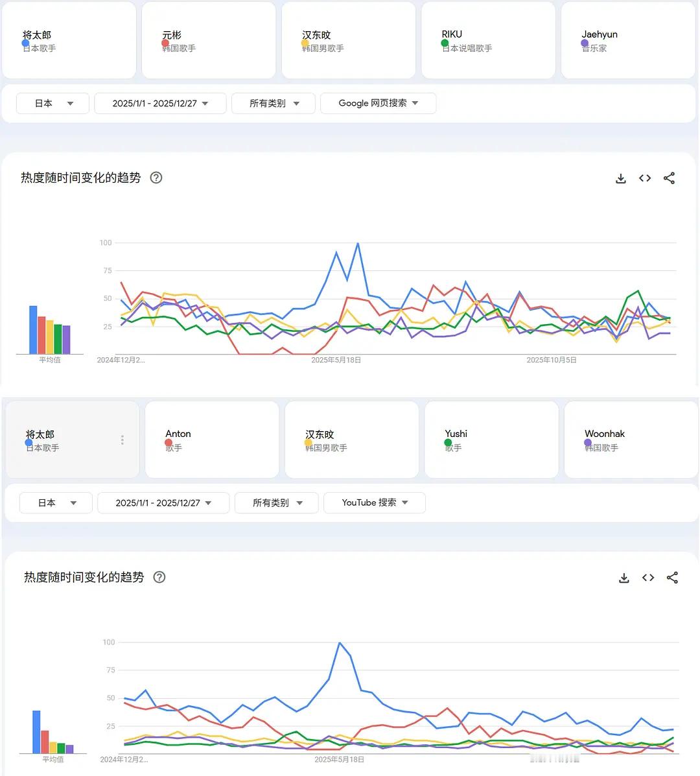Click yellow color dot on lower 汉东旼 card

tap(309, 442)
